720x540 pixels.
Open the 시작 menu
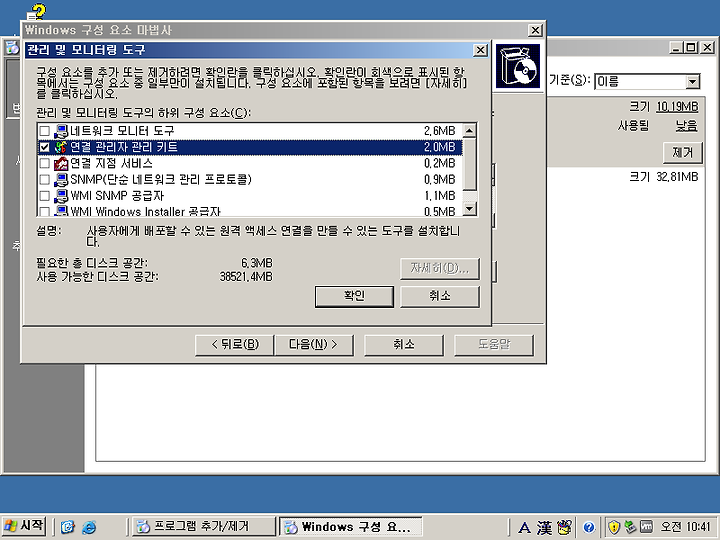pyautogui.click(x=23, y=526)
